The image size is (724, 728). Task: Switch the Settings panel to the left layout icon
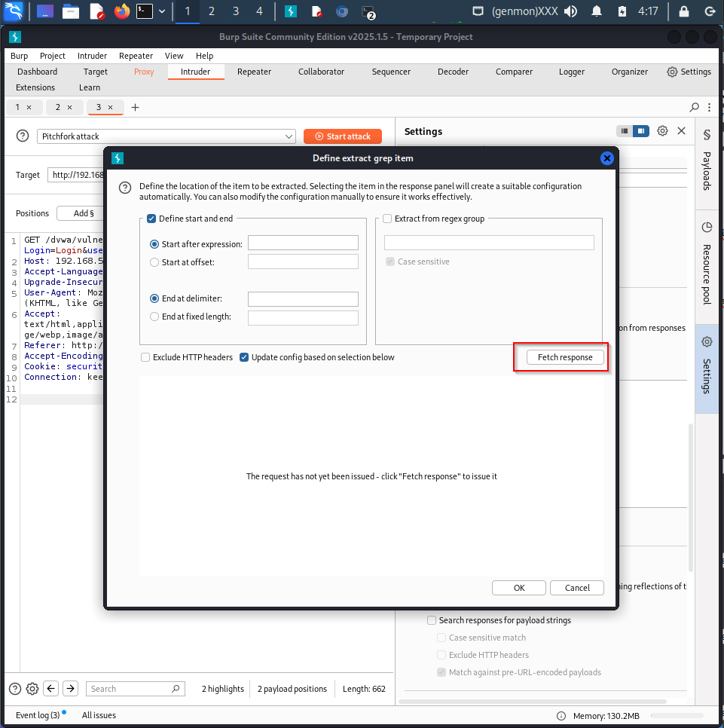coord(625,131)
